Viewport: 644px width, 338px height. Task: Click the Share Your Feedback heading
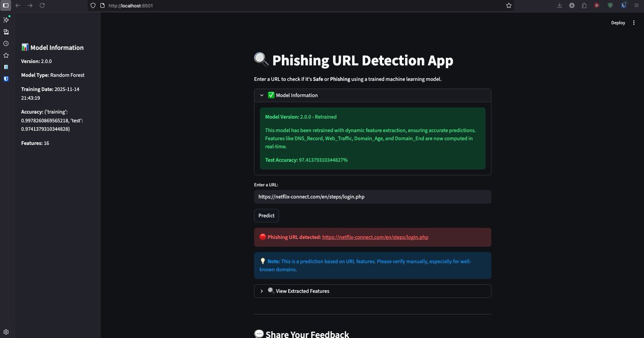(x=302, y=334)
